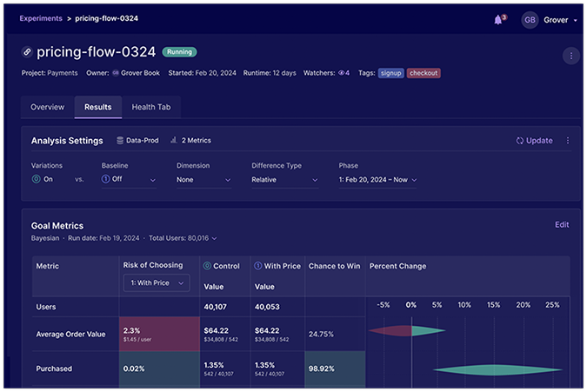
Task: Click the 2 Metrics chart icon
Action: click(174, 140)
